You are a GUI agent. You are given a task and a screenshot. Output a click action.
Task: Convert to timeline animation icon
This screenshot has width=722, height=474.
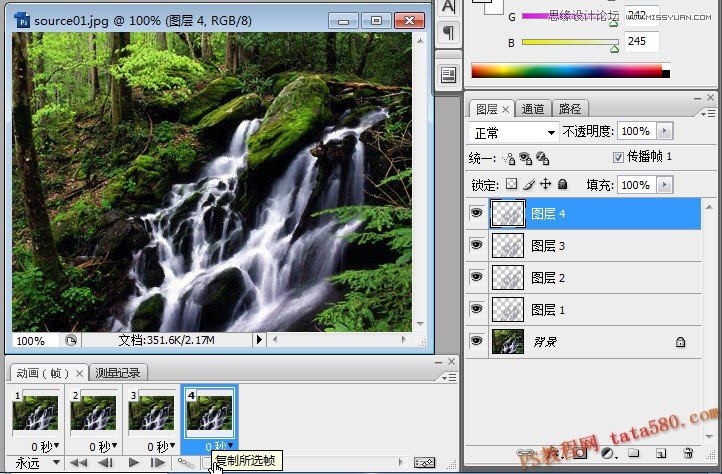[x=424, y=462]
